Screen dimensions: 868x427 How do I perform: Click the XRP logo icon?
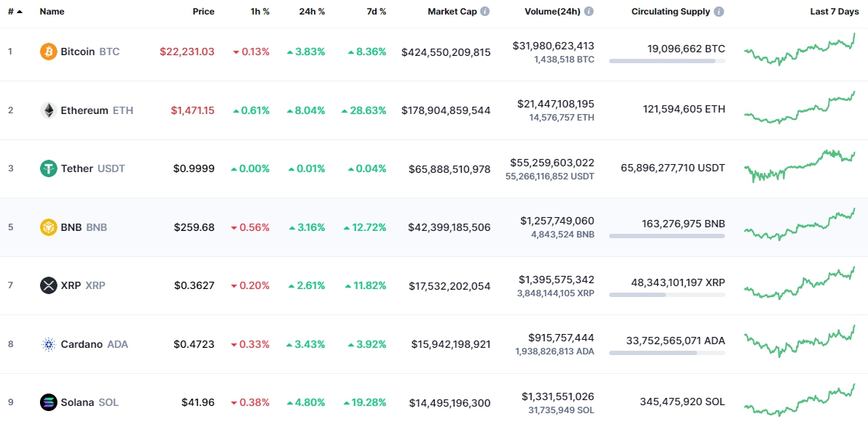coord(49,285)
